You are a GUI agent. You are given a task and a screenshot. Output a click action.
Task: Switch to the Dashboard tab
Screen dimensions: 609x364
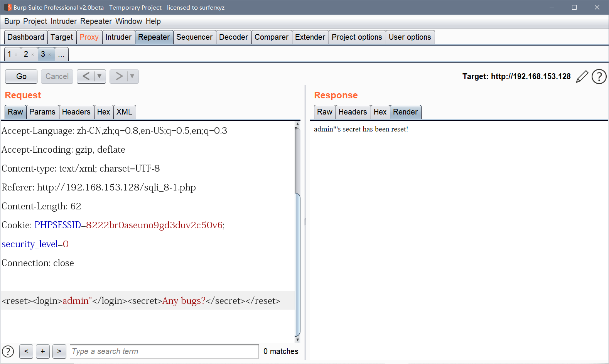click(26, 37)
